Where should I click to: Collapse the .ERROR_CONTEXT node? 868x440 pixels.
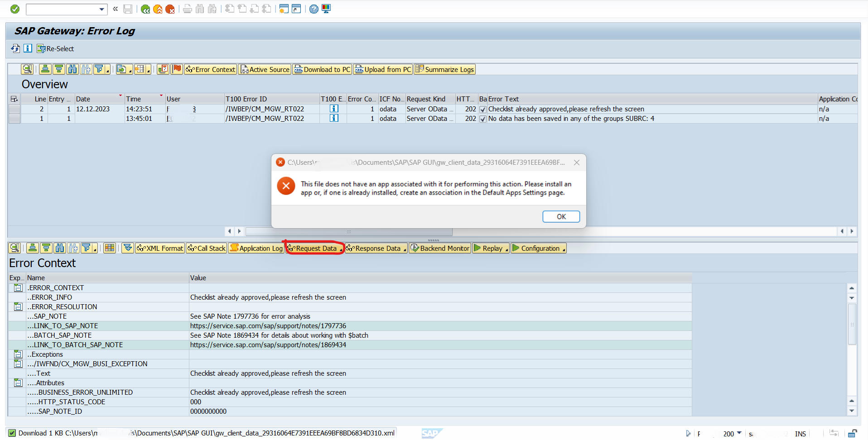coord(18,288)
